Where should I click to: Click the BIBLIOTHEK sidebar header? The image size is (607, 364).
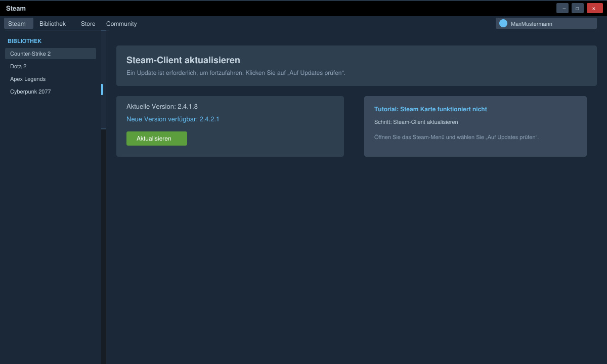click(25, 41)
